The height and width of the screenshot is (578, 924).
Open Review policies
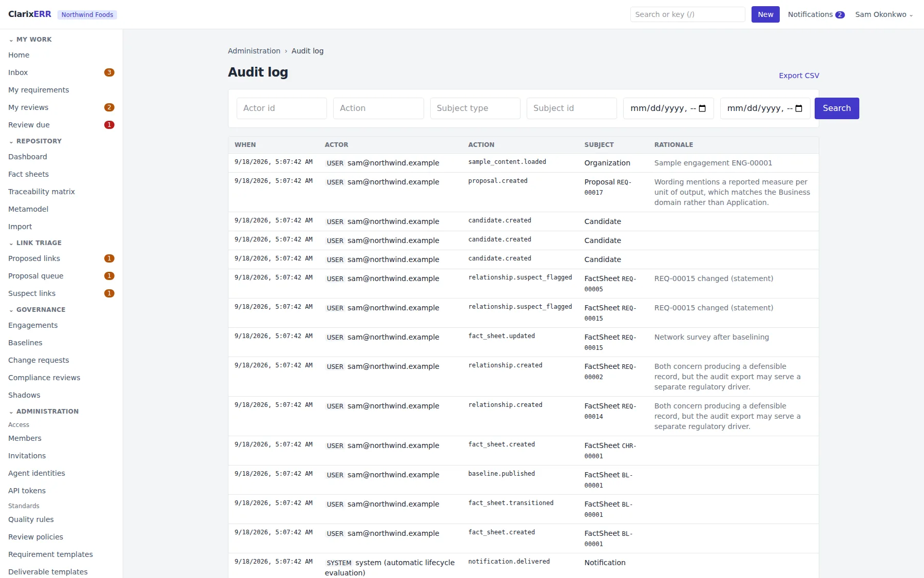tap(61, 537)
